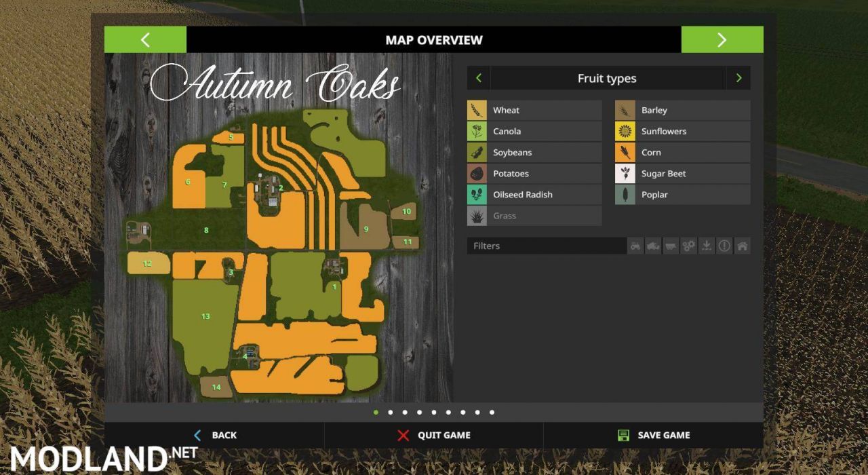
Task: Select the second page indicator dot
Action: pos(391,412)
